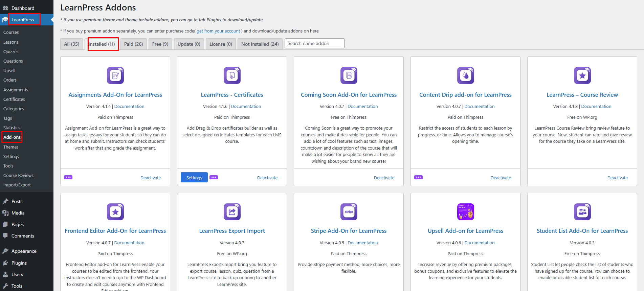Screen dimensions: 644x291
Task: Deactivate the LearnPress Certificates add-on
Action: pos(267,178)
